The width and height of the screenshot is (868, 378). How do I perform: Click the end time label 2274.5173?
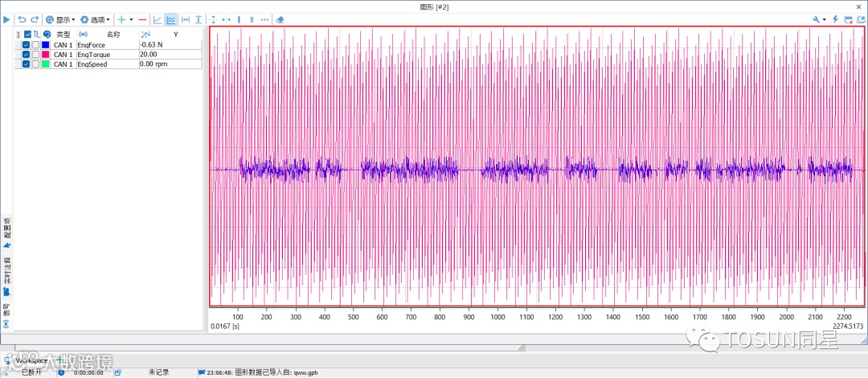(848, 327)
